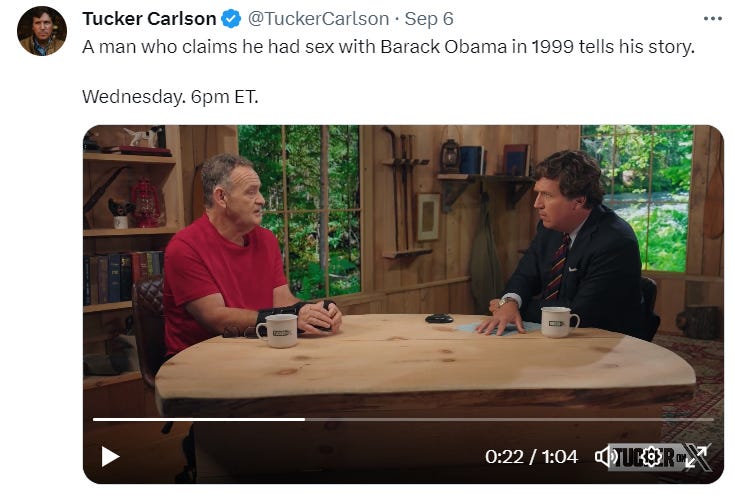Seek along the video progress bar
Screen dimensions: 735x497
click(403, 419)
